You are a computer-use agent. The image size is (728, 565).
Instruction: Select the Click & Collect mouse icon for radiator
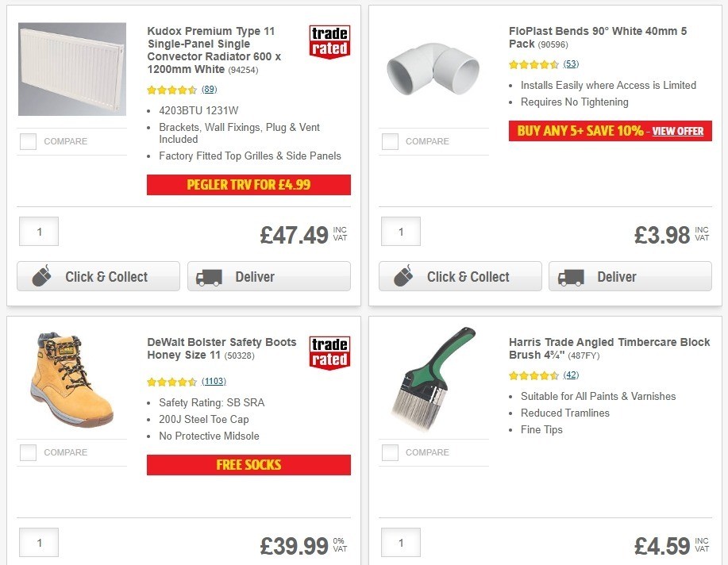[x=41, y=276]
